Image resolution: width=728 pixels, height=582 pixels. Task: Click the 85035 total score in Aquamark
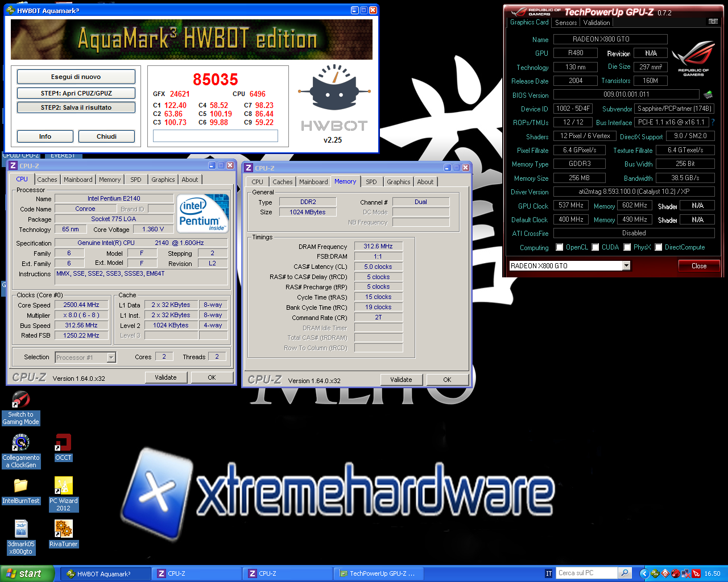coord(216,80)
